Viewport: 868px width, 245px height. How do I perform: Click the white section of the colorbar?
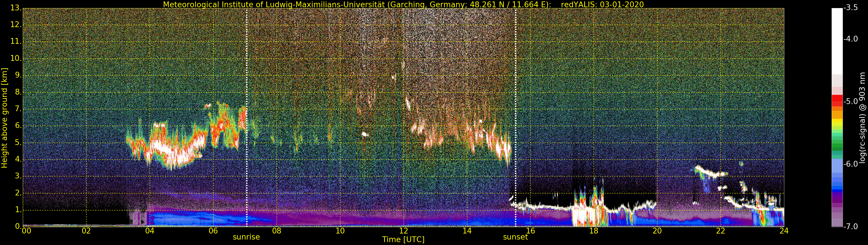[837, 41]
